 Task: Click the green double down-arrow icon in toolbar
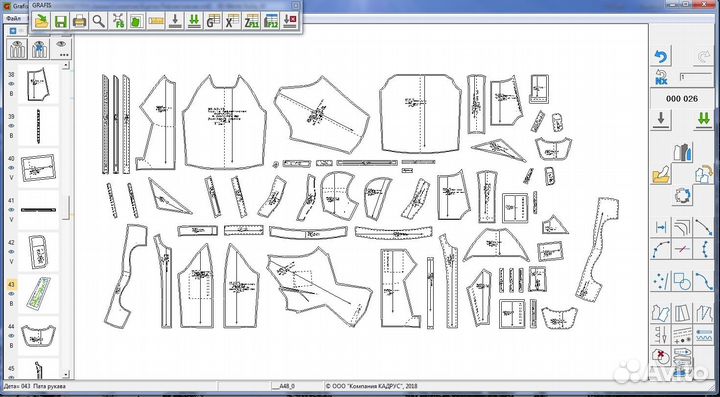tap(194, 21)
